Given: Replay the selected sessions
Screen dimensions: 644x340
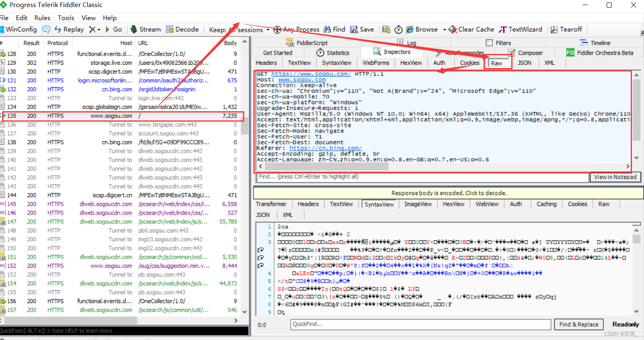Looking at the screenshot, I should click(69, 29).
